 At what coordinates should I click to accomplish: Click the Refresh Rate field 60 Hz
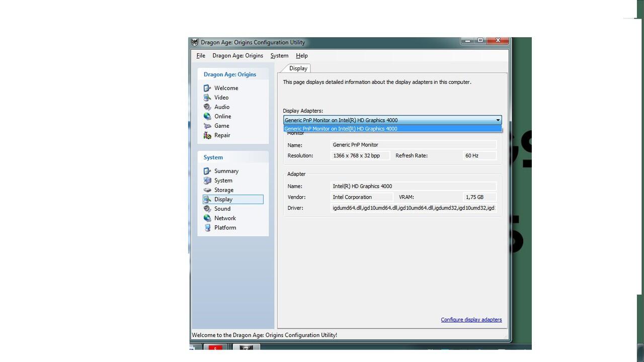(x=480, y=156)
